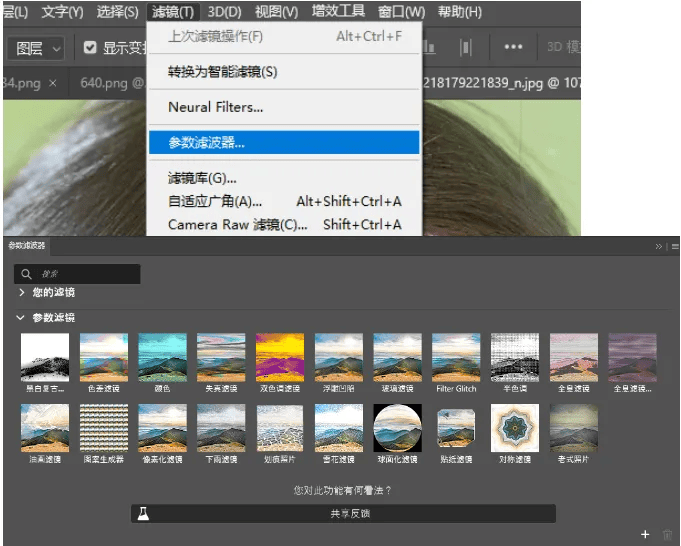Select the 颜色 filter thumbnail
This screenshot has height=546, width=681.
coord(162,357)
